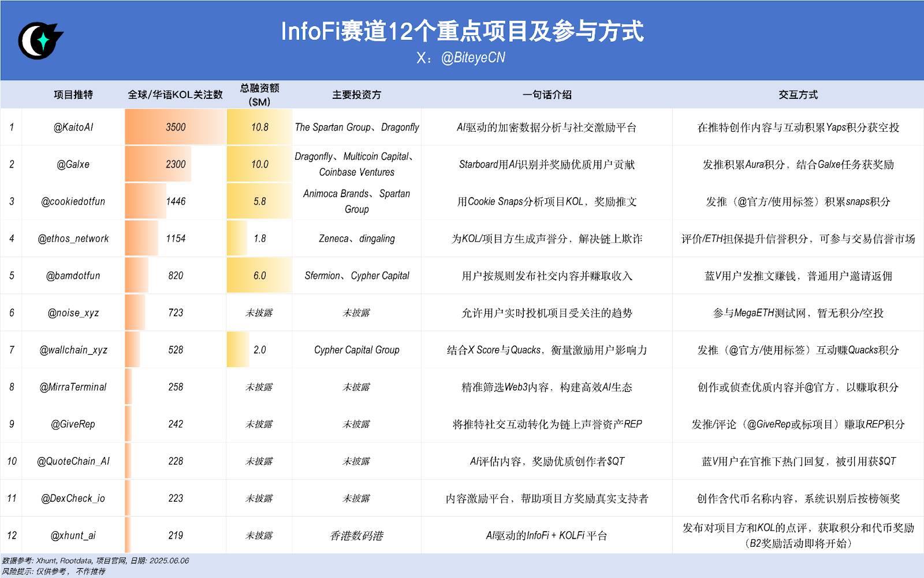Click the @BiteyeCN handle in header
Viewport: 924px width, 578px height.
coord(473,58)
